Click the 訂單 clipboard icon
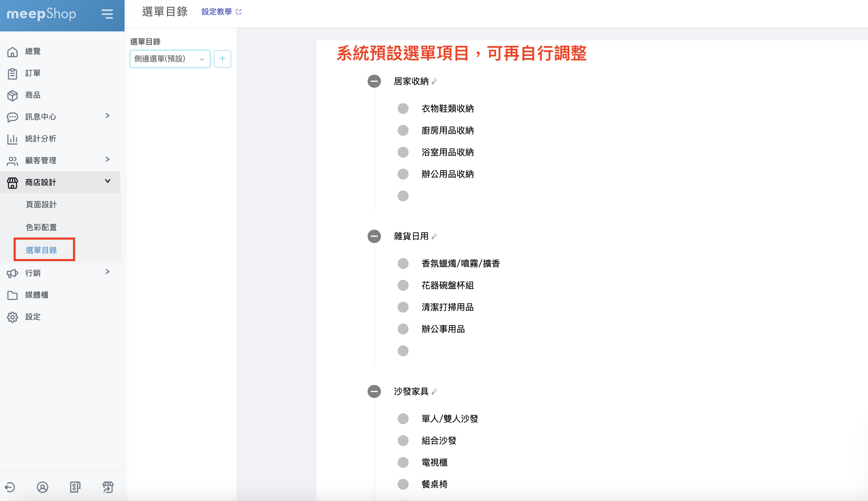 point(12,74)
